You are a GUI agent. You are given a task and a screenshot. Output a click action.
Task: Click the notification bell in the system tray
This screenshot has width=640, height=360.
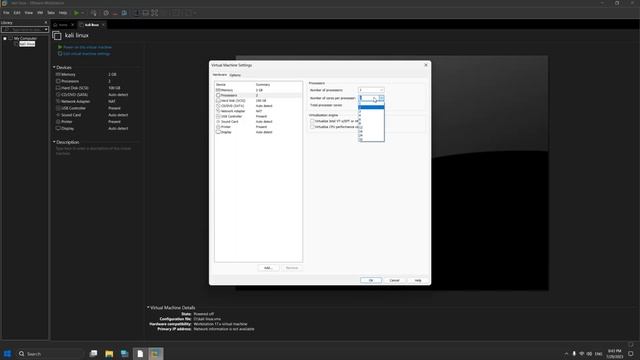coord(631,353)
